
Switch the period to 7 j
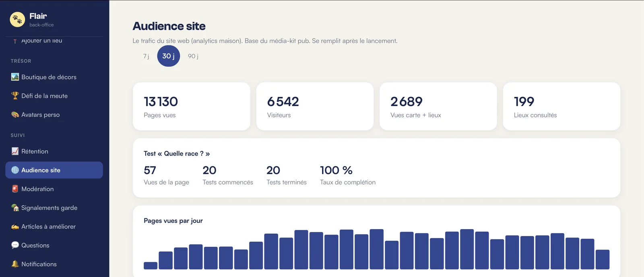click(x=146, y=56)
